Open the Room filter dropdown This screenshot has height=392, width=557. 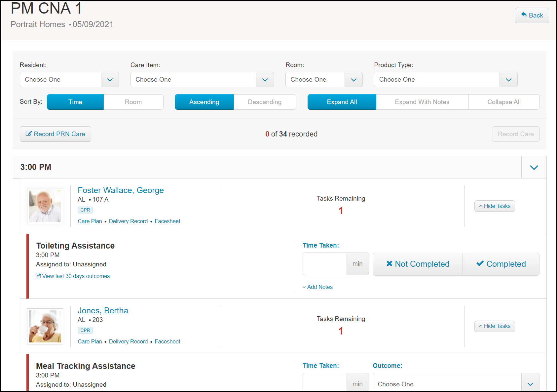click(324, 80)
